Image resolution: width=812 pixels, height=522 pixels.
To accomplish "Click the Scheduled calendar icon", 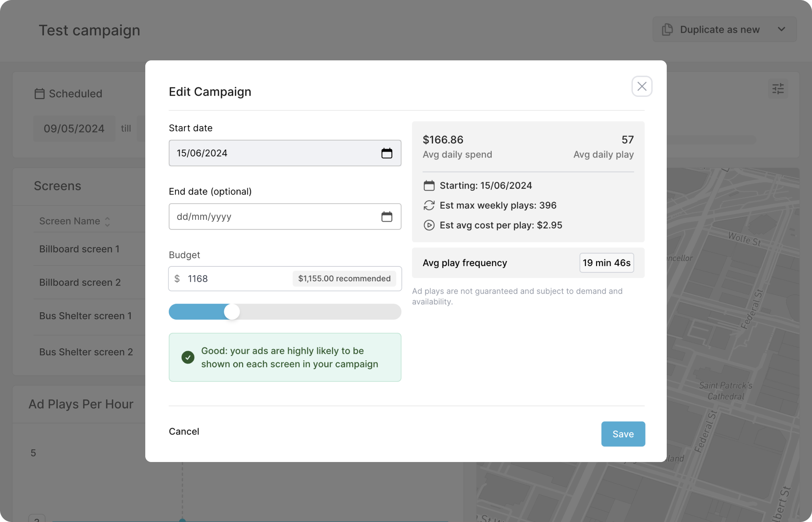I will (39, 94).
